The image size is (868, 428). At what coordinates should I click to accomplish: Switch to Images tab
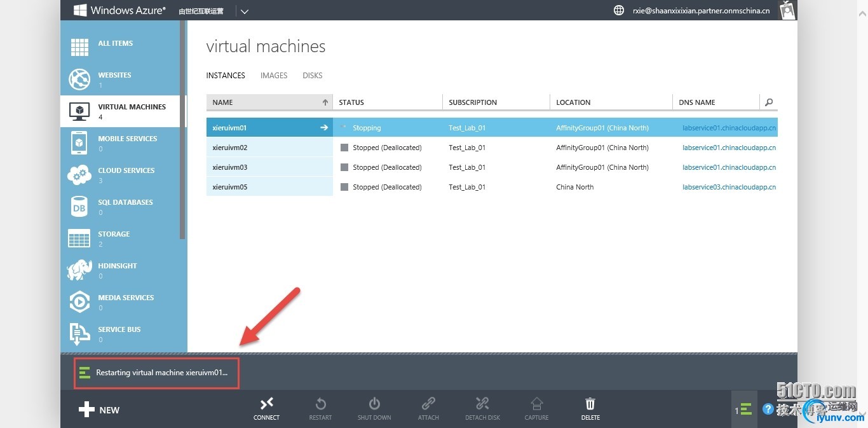(274, 75)
